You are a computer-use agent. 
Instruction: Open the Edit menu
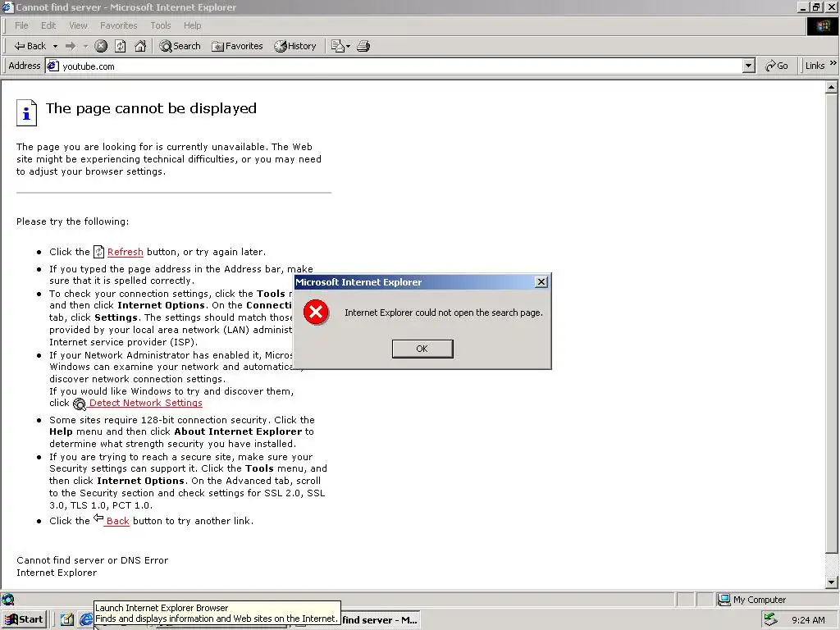(x=48, y=25)
